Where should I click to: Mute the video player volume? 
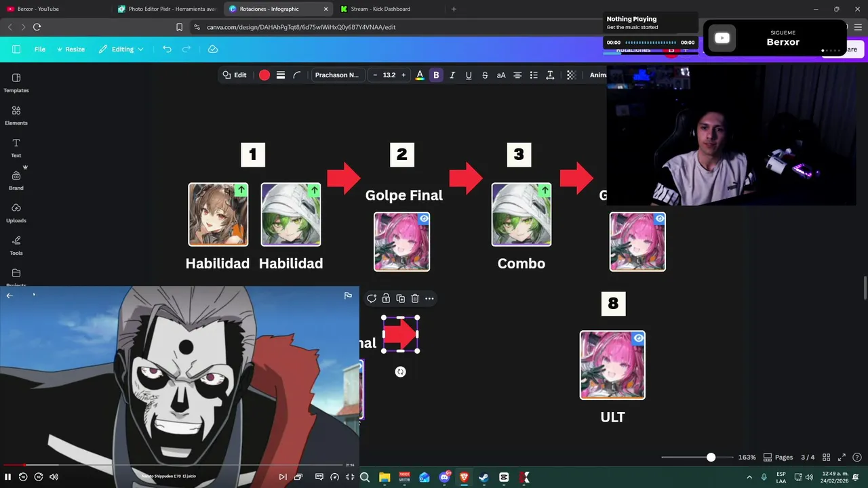point(54,477)
